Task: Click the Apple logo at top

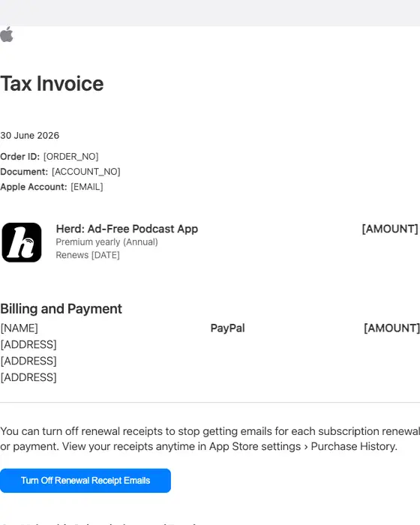Action: coord(7,34)
